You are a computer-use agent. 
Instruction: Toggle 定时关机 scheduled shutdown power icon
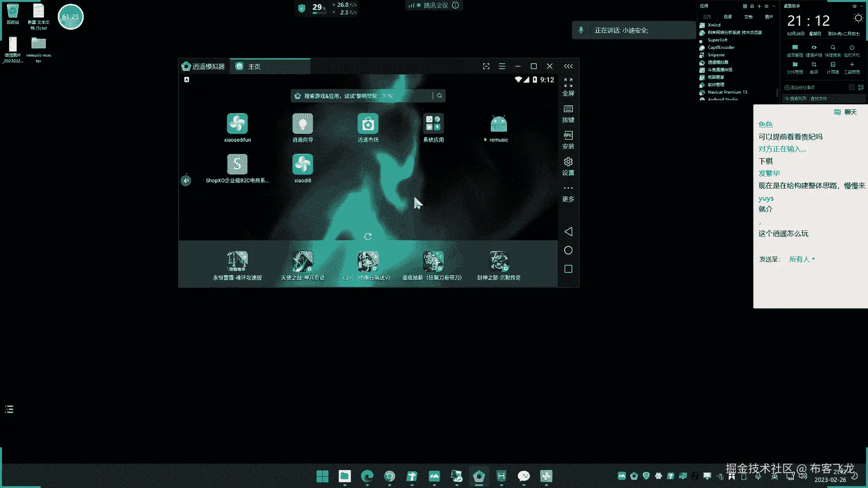click(x=852, y=48)
